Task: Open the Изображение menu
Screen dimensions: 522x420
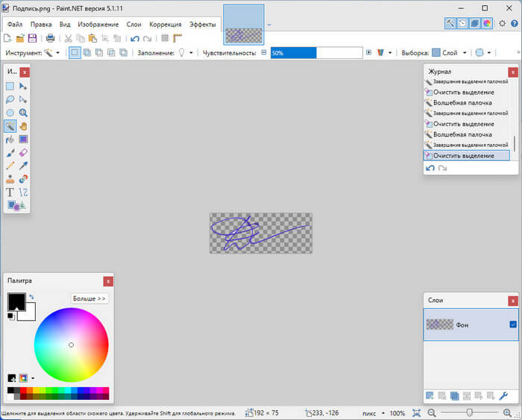Action: click(98, 25)
